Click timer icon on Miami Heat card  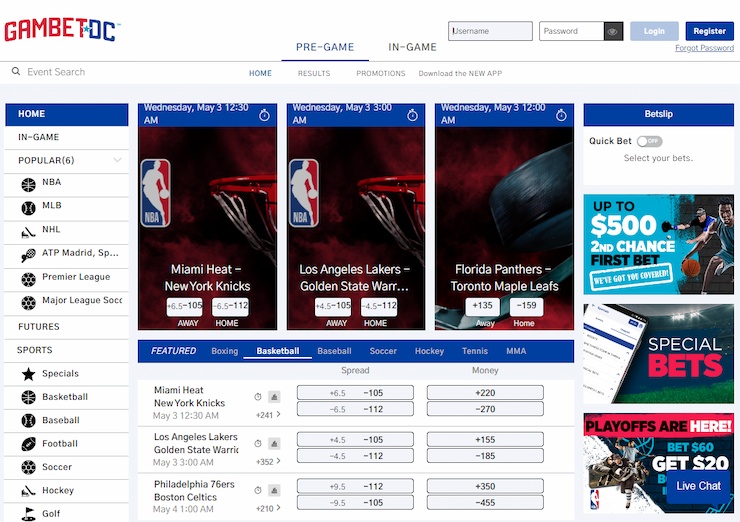264,115
